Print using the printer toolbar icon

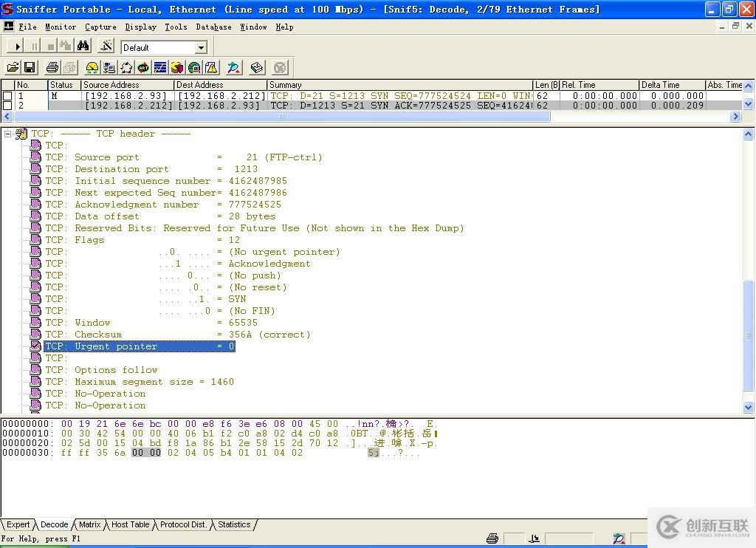52,67
